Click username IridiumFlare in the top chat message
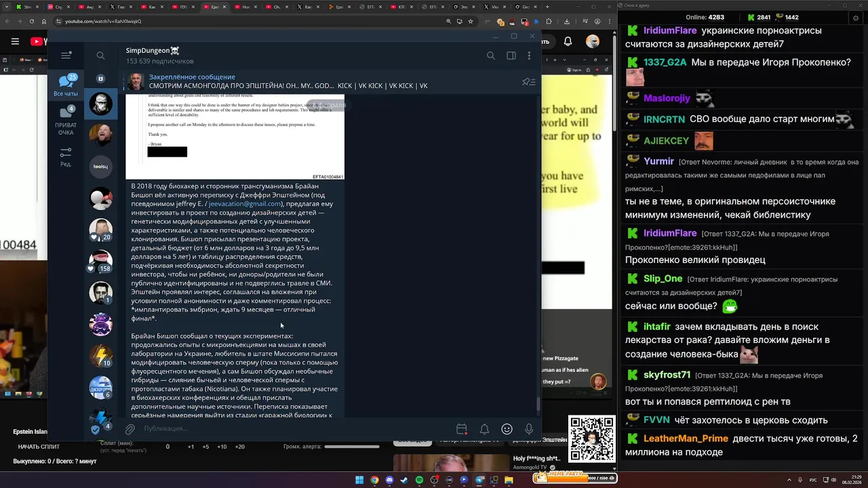Screen dimensions: 868x488 point(670,30)
